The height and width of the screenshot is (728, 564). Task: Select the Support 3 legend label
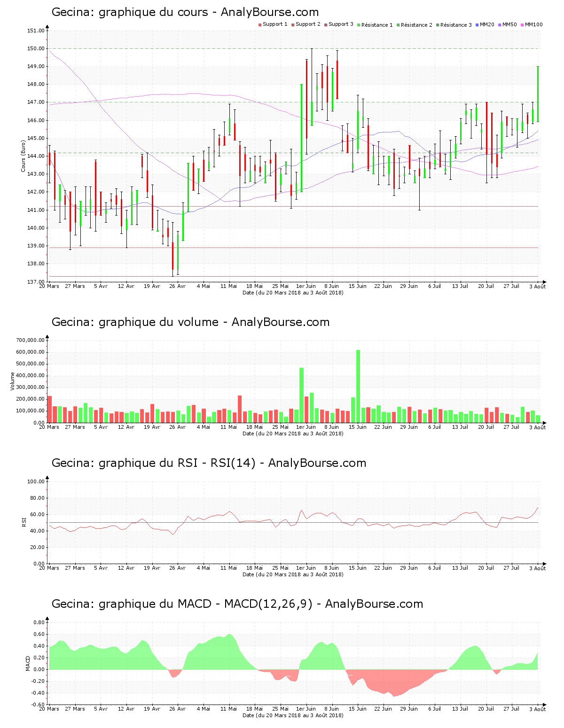pyautogui.click(x=341, y=24)
